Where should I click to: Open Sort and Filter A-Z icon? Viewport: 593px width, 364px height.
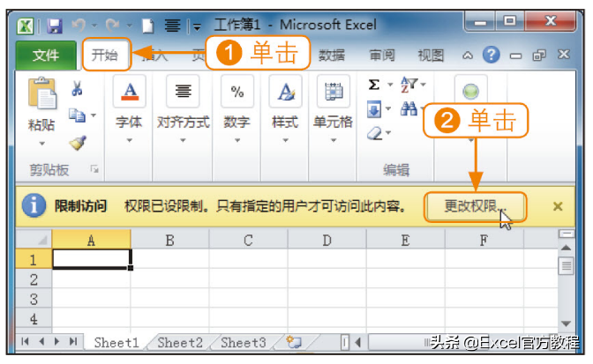pyautogui.click(x=409, y=85)
